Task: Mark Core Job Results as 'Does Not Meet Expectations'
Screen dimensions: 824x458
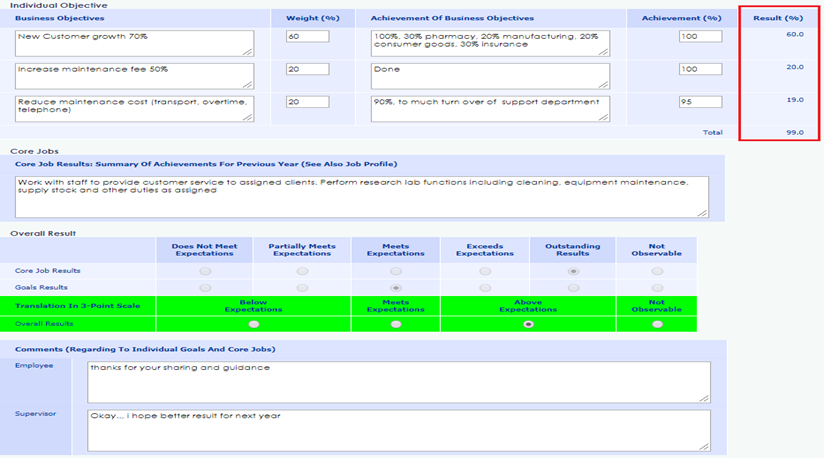Action: [205, 271]
